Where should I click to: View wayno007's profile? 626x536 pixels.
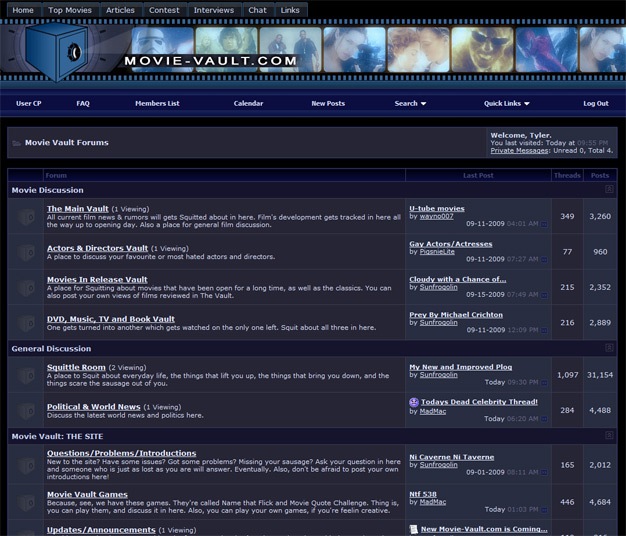tap(436, 216)
